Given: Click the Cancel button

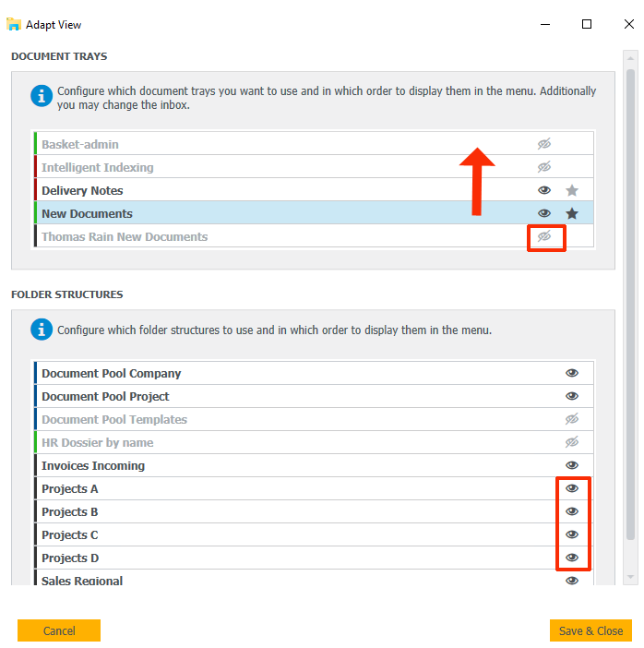Looking at the screenshot, I should (59, 630).
